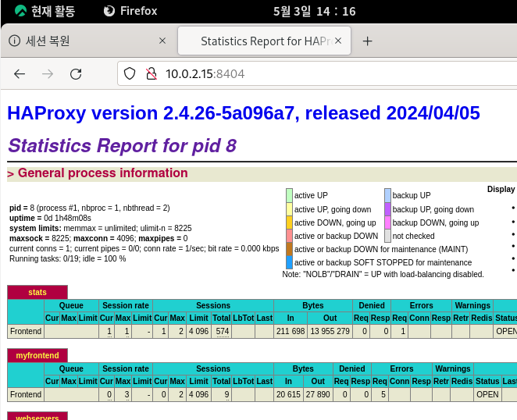The width and height of the screenshot is (517, 420).
Task: Click the maxsock = 8225 line
Action: (98, 238)
